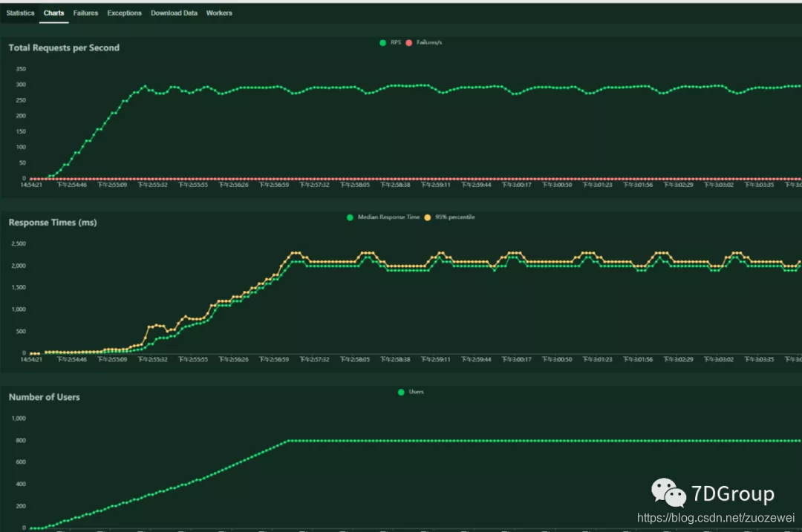
Task: Click 下午2:57:32 label in Response Times chart
Action: [x=315, y=360]
